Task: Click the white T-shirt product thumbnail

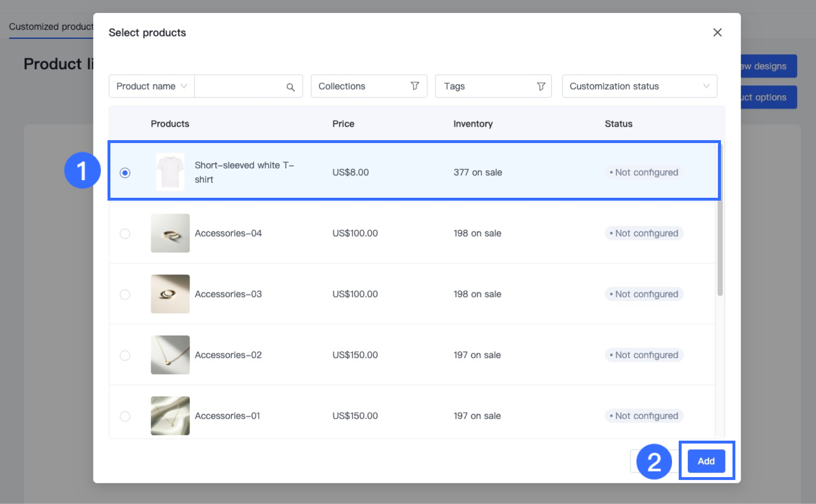Action: 170,172
